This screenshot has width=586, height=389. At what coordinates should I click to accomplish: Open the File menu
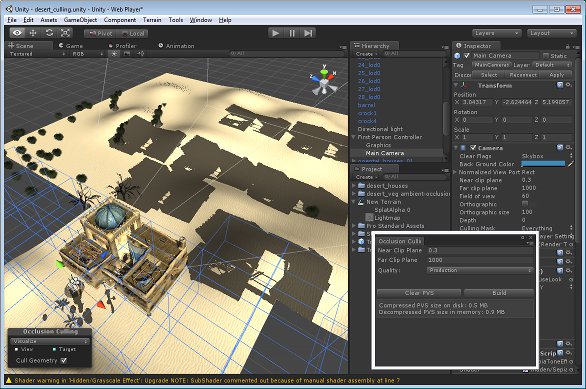pyautogui.click(x=12, y=20)
